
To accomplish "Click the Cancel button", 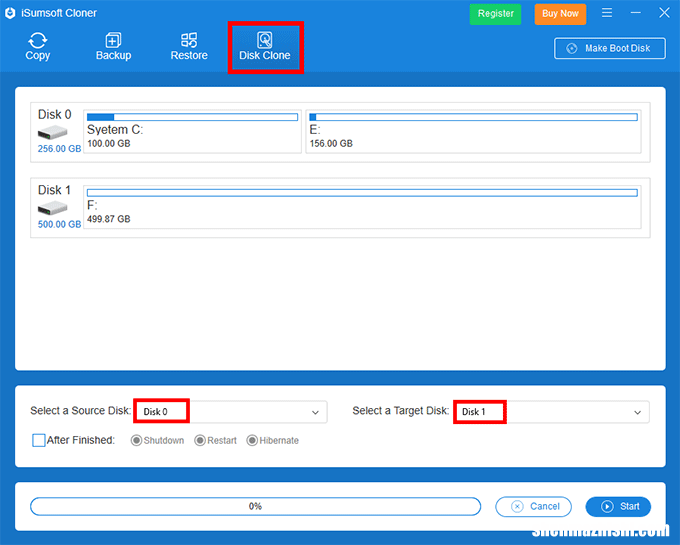I will tap(533, 506).
